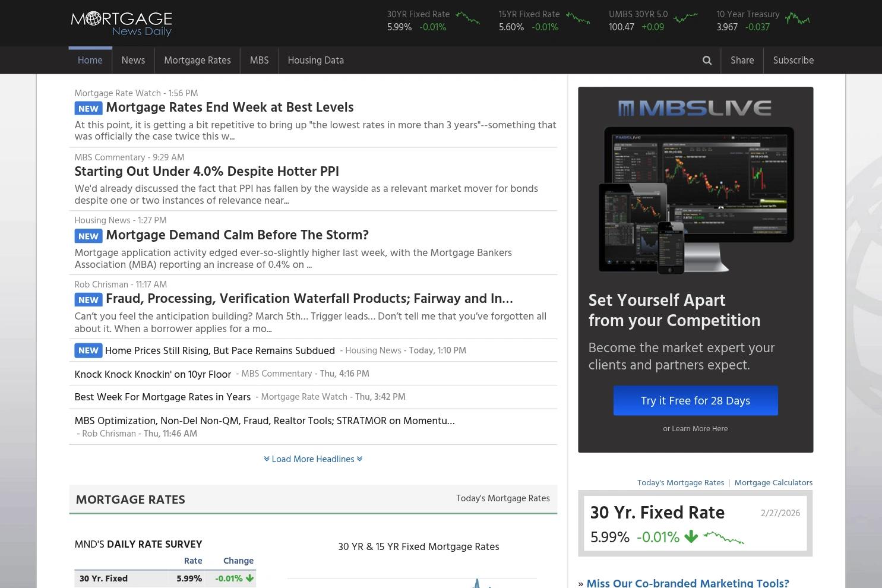This screenshot has width=882, height=588.
Task: Open Home Prices Still Rising, But Pace Remains Subdued
Action: [220, 350]
